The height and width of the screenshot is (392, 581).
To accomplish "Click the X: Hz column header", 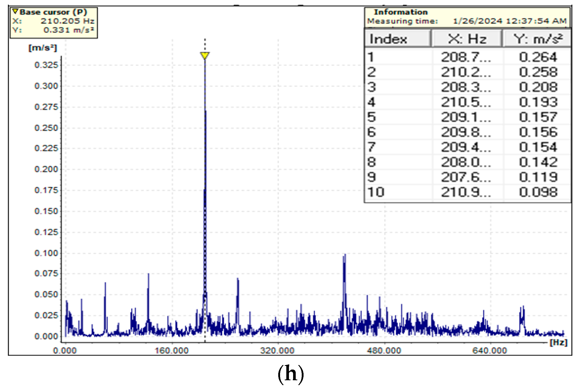I will point(467,39).
